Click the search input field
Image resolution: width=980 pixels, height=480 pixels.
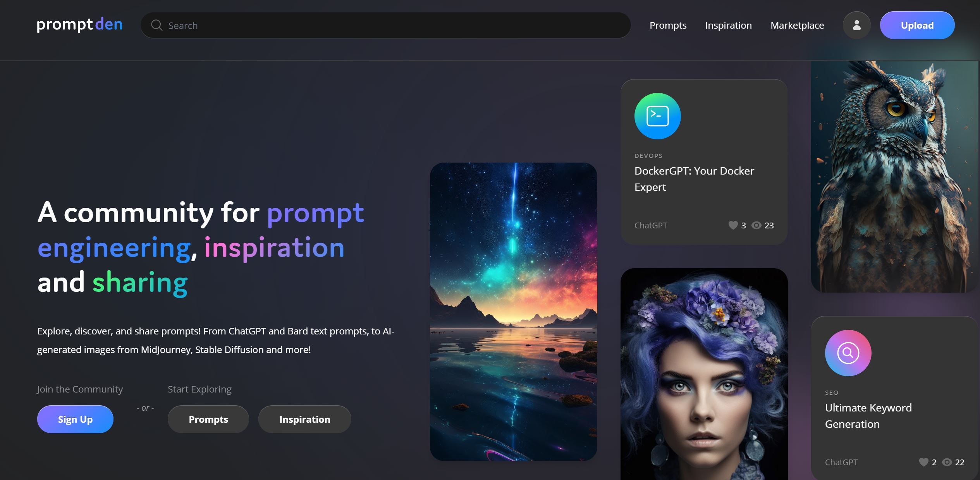[385, 25]
